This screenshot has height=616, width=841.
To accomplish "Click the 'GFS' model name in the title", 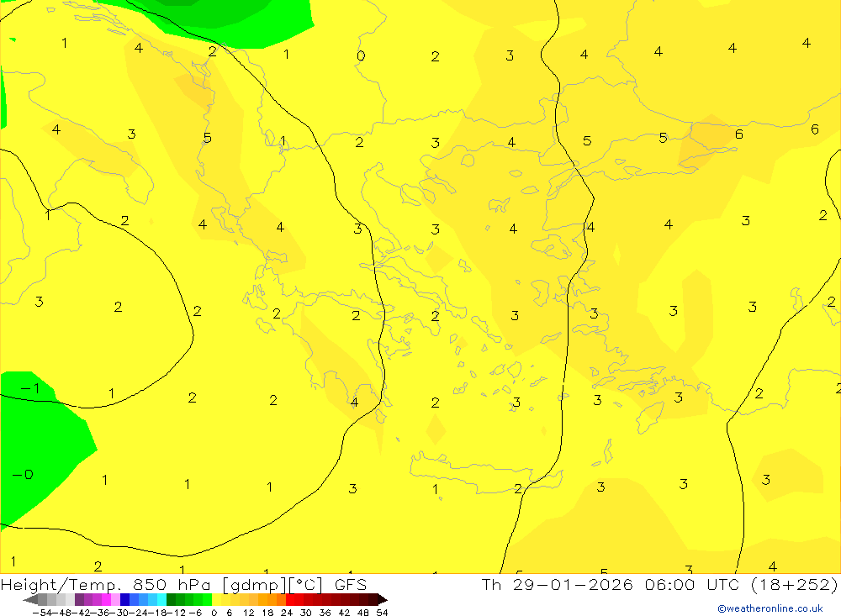I will [x=351, y=585].
